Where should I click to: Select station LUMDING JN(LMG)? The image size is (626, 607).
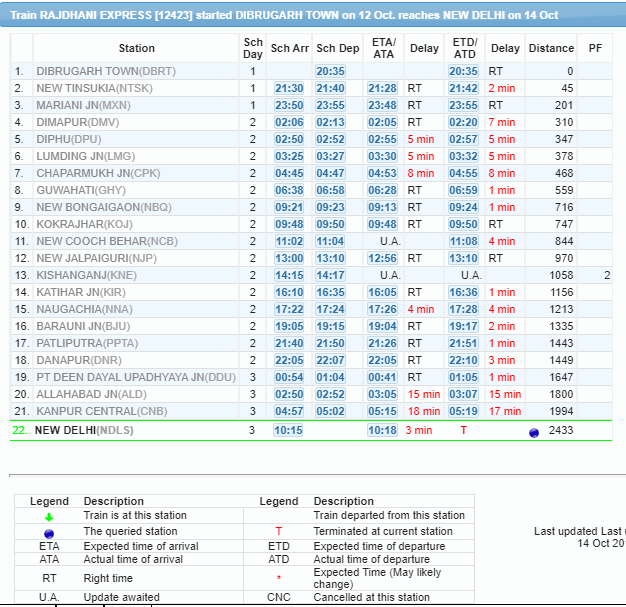click(x=86, y=156)
